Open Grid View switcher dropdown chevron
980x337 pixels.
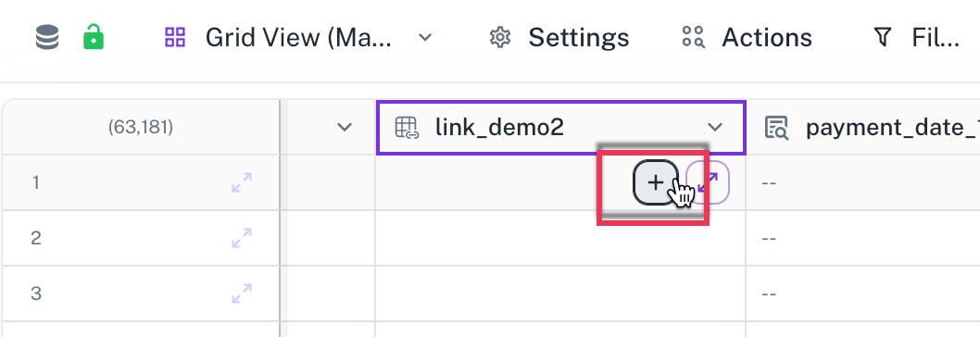425,38
